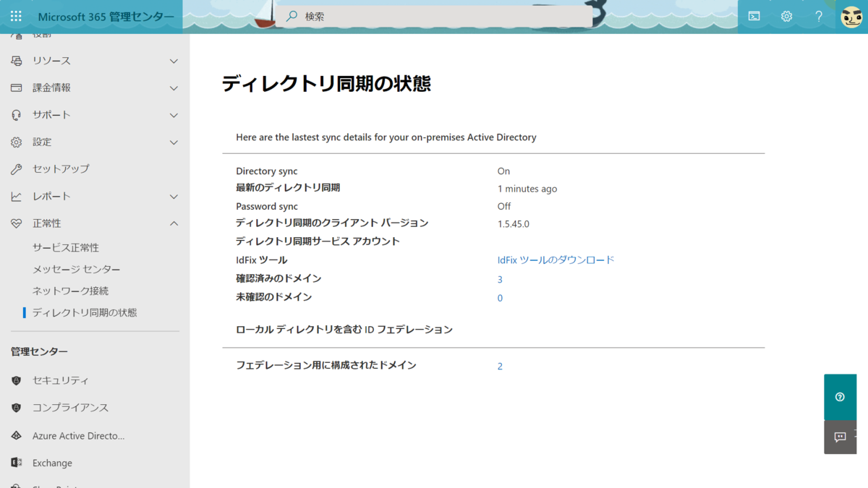Select 正常性 in the navigation

click(x=47, y=223)
